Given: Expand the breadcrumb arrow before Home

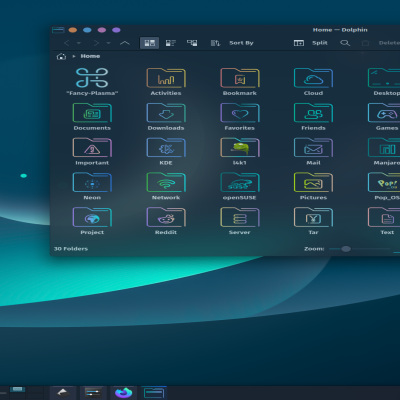Looking at the screenshot, I should (74, 56).
